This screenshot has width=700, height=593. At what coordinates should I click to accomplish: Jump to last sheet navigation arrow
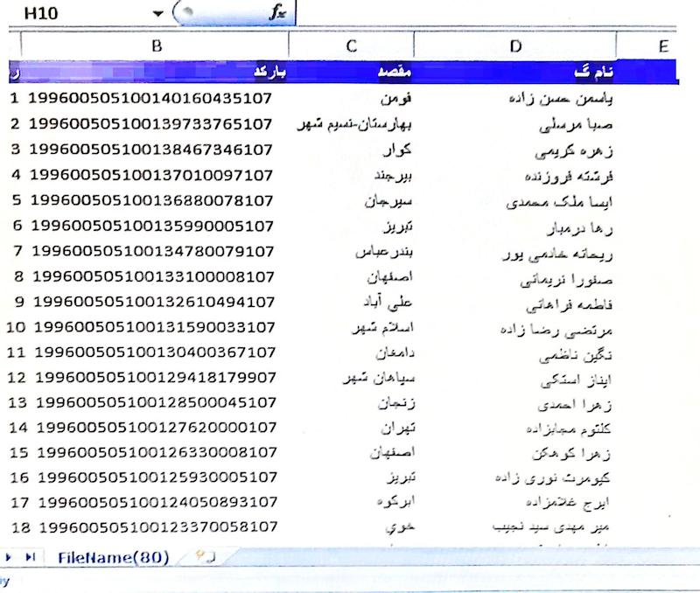(31, 557)
